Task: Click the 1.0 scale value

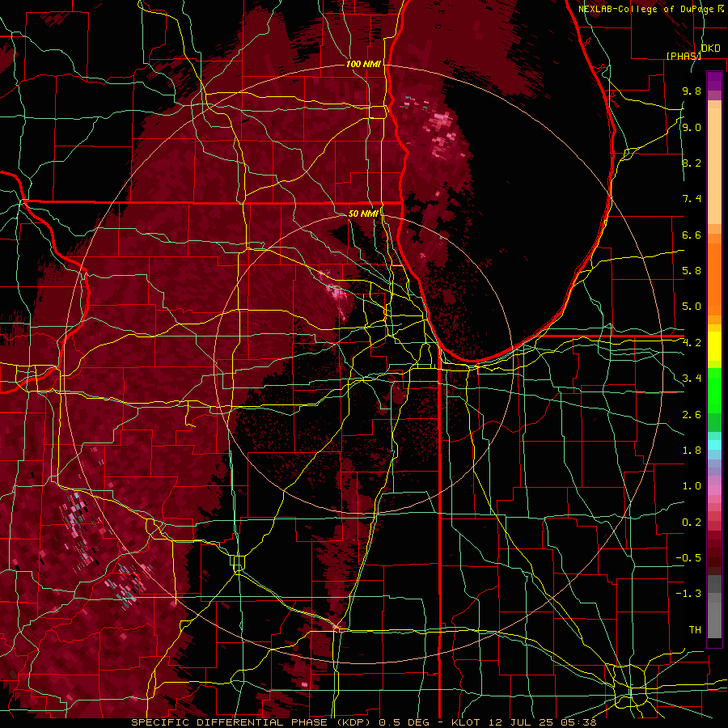Action: click(692, 486)
